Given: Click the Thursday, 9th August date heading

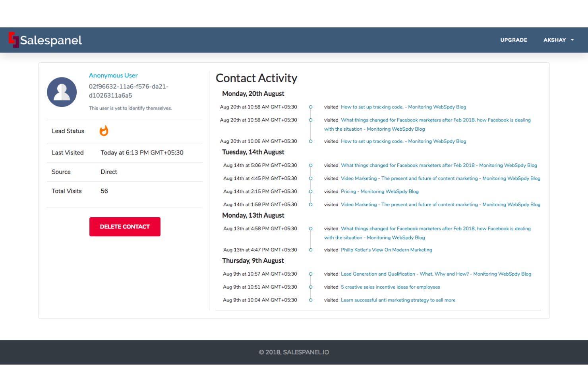Looking at the screenshot, I should tap(253, 261).
